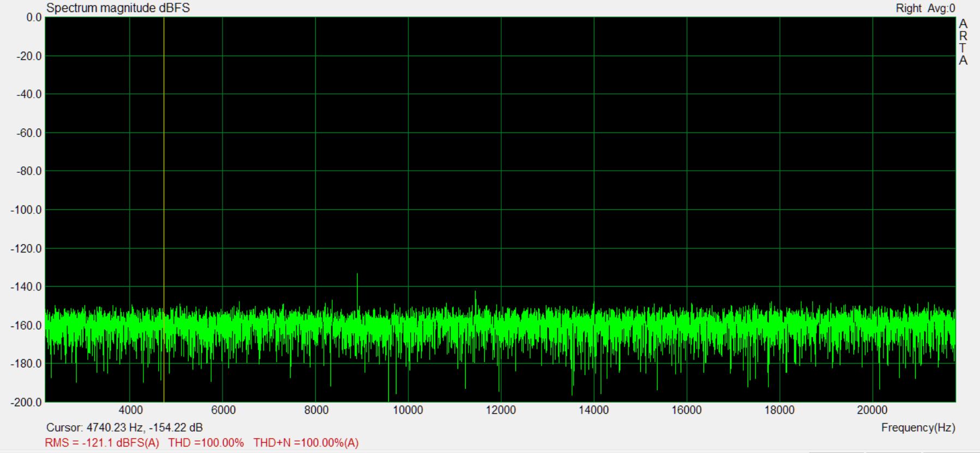The height and width of the screenshot is (453, 980).
Task: Click the -100.0 dB axis label
Action: 26,210
